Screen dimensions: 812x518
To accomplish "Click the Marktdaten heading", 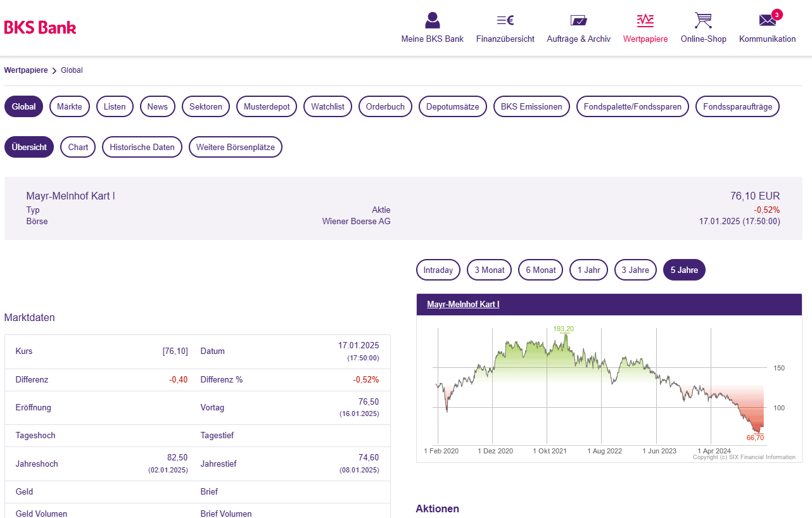I will 30,318.
